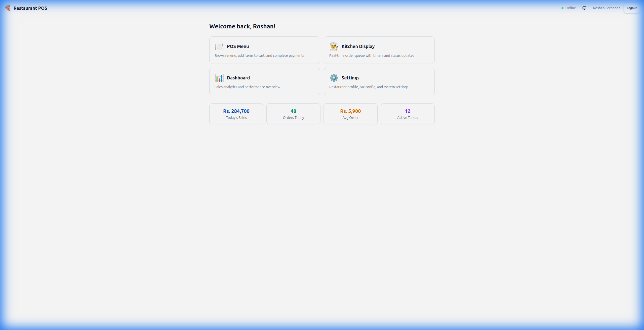The height and width of the screenshot is (330, 644).
Task: Click the Welcome back, Roshan heading
Action: [242, 26]
